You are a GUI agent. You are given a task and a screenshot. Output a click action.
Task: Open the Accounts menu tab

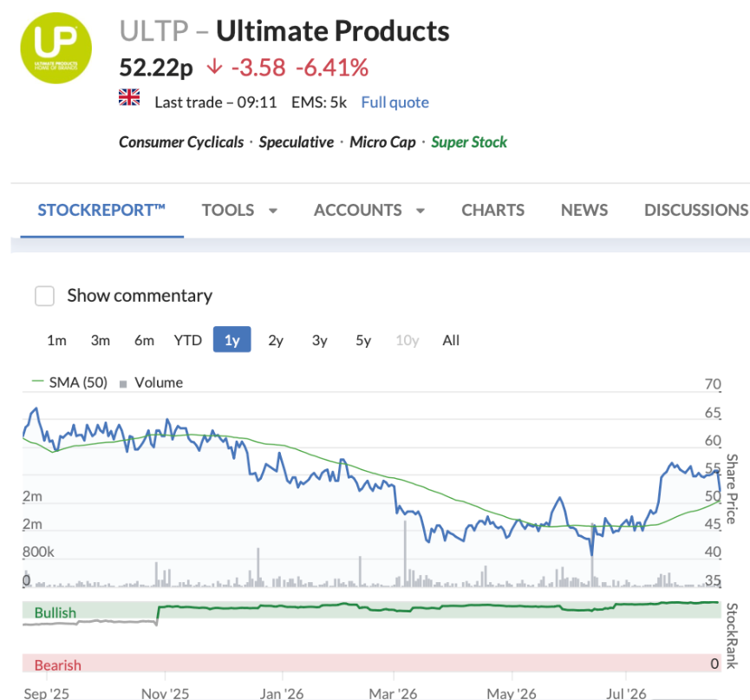coord(358,210)
